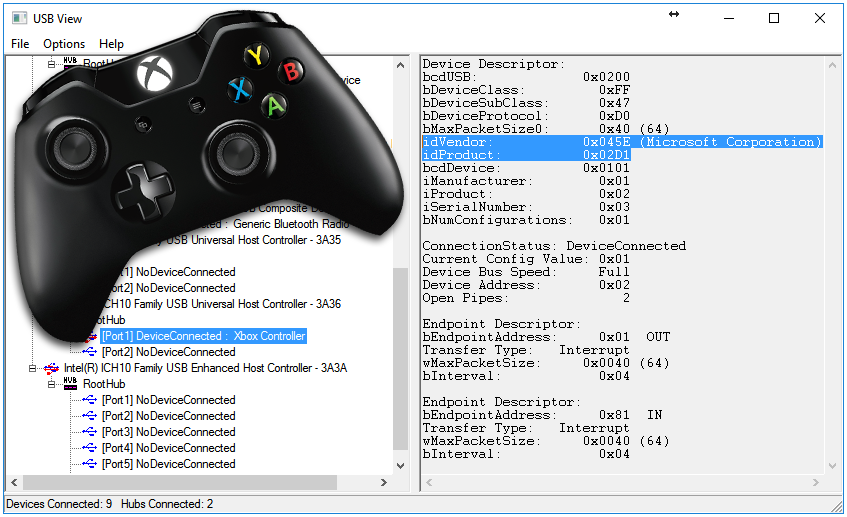847x517 pixels.
Task: Click bDeviceProtocol 0xD0 line
Action: tap(526, 116)
